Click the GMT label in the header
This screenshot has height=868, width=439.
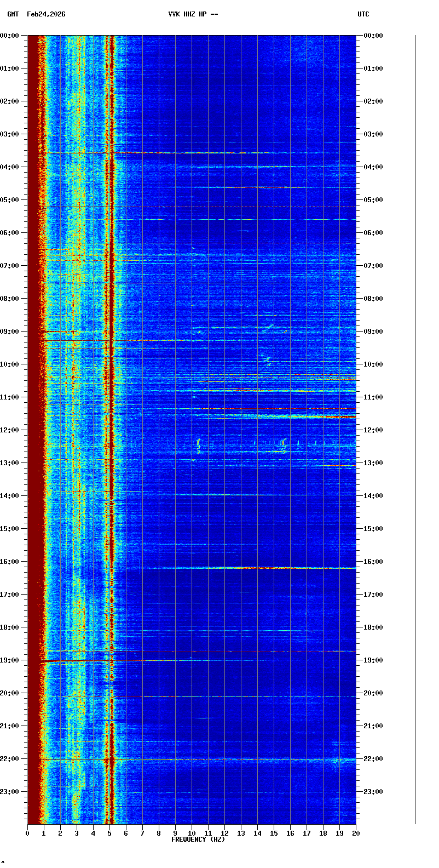(13, 14)
